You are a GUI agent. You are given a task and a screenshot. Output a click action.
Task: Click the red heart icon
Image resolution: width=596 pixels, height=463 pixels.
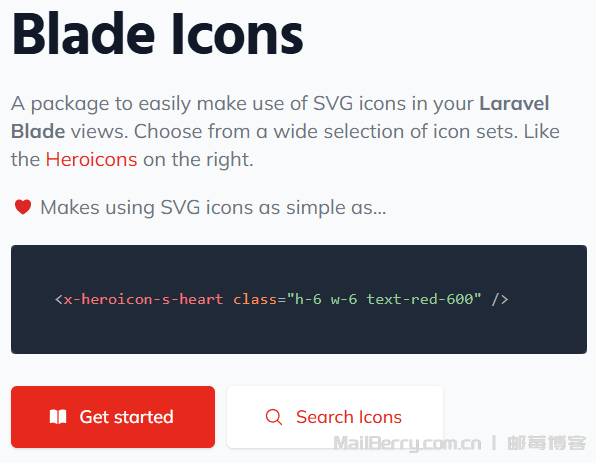(23, 207)
